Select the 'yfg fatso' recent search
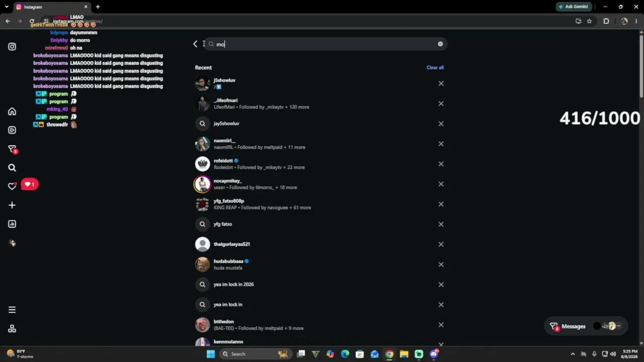 tap(319, 224)
